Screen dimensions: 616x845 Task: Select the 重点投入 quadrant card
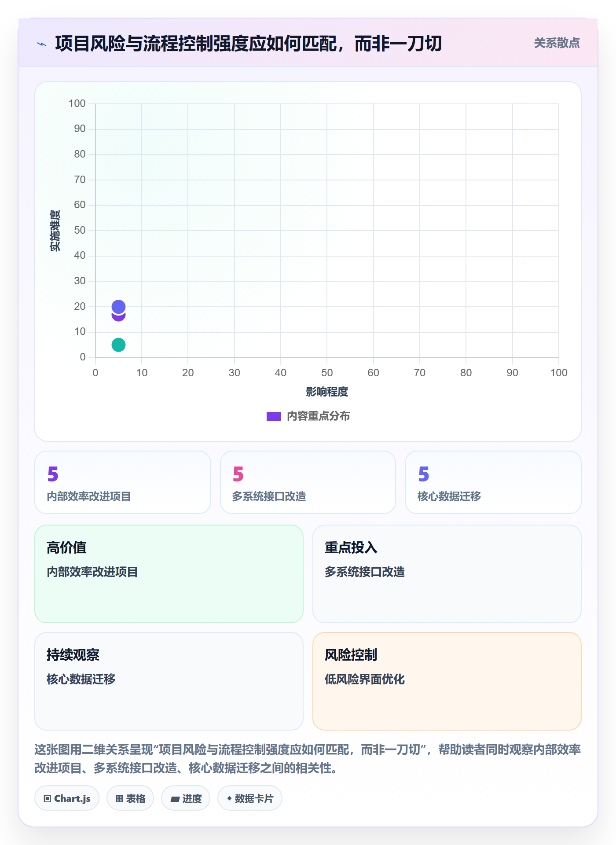point(447,574)
